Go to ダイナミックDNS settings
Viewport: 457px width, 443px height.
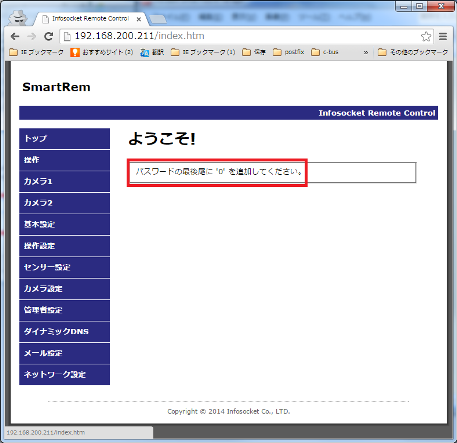coord(64,332)
